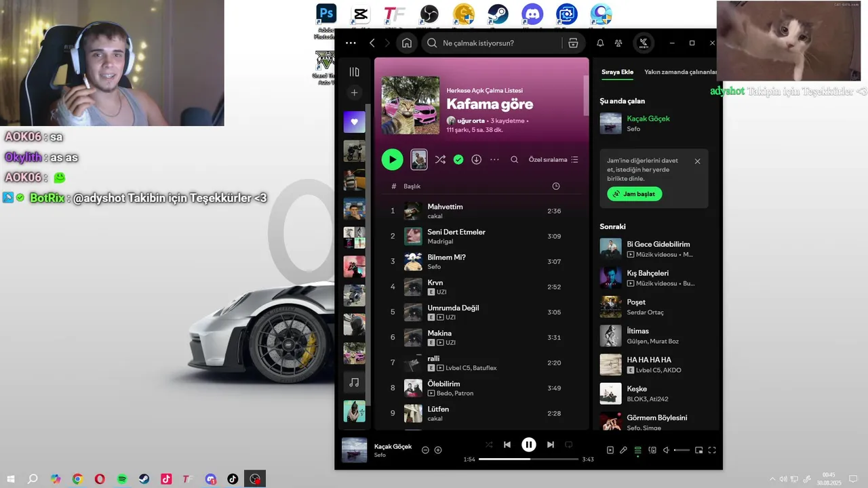The image size is (868, 488).
Task: Play the Kafama göre playlist
Action: coord(392,159)
